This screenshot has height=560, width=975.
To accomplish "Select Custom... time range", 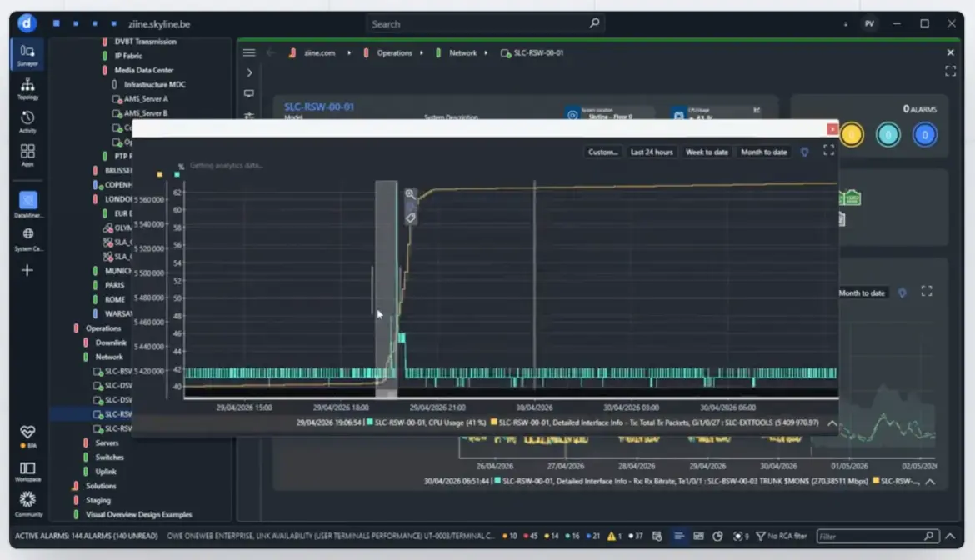I will coord(602,152).
